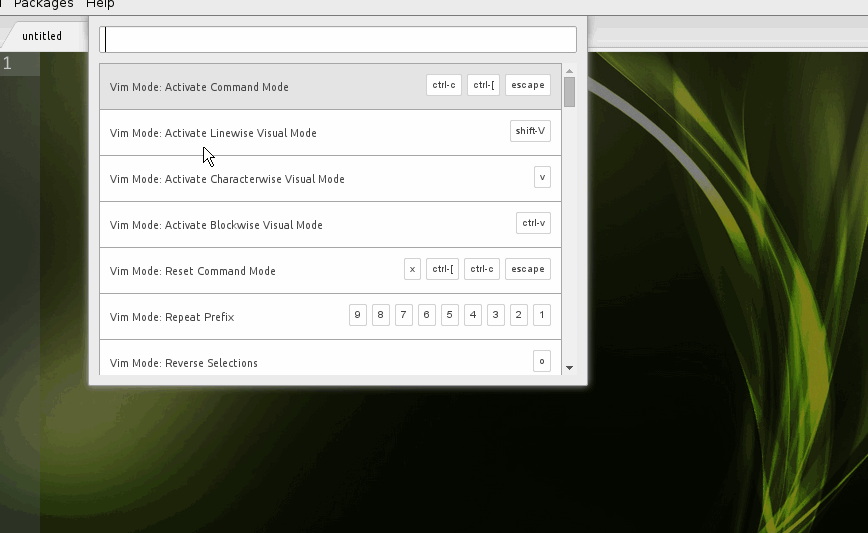The width and height of the screenshot is (868, 533).
Task: Click ctrl-[ key badge in Reset Command Mode
Action: (442, 269)
